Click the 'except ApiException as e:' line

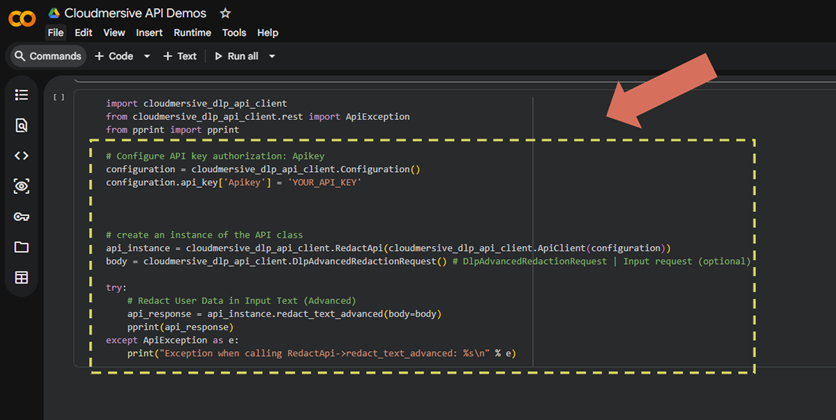point(172,340)
